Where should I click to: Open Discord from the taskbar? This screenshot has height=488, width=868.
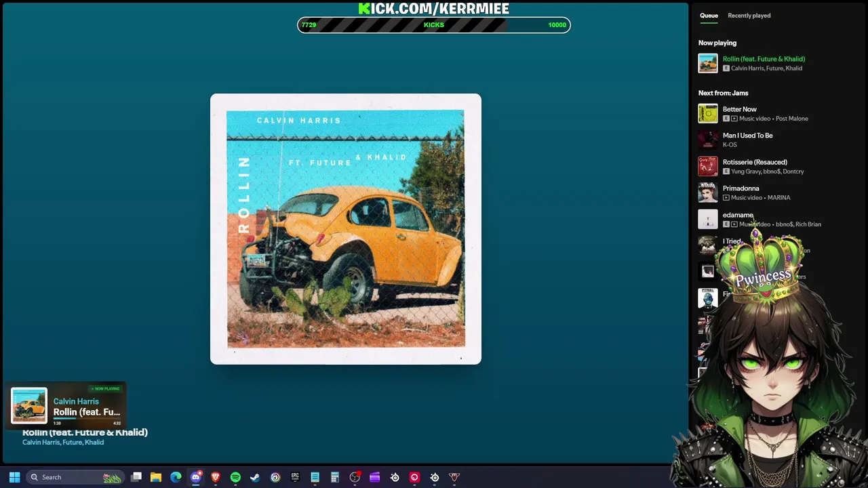[196, 477]
